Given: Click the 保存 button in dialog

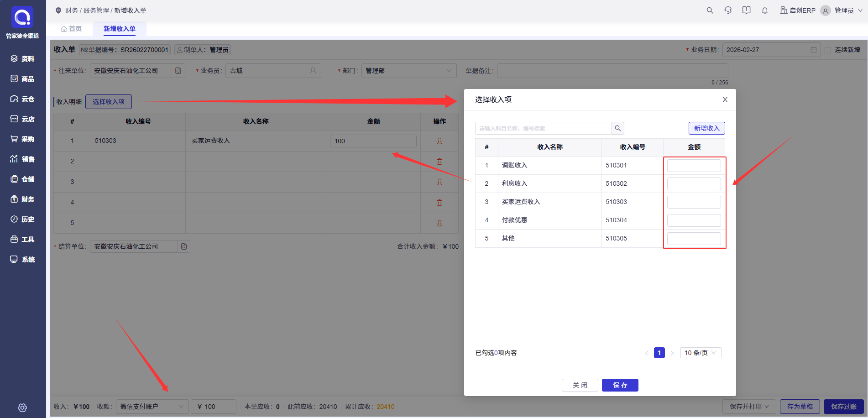Looking at the screenshot, I should coord(620,385).
